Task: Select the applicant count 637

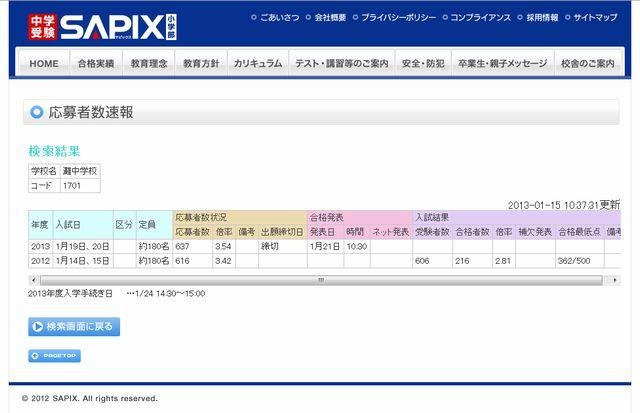Action: [x=192, y=246]
